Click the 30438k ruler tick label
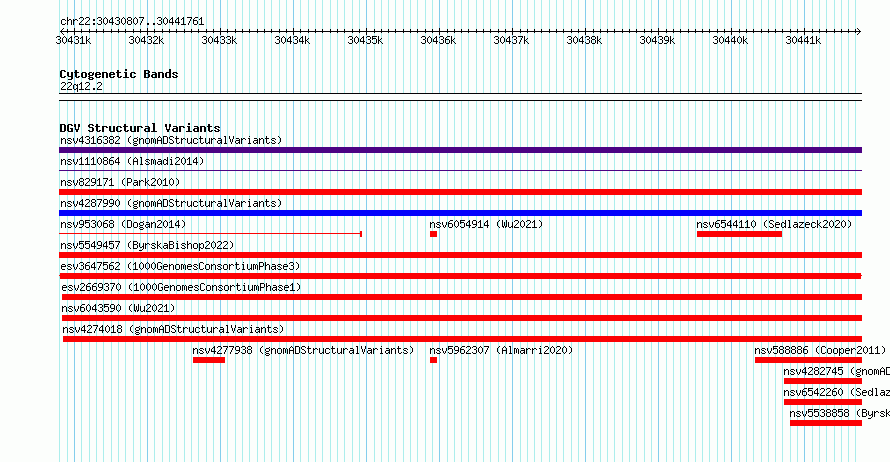 coord(584,40)
